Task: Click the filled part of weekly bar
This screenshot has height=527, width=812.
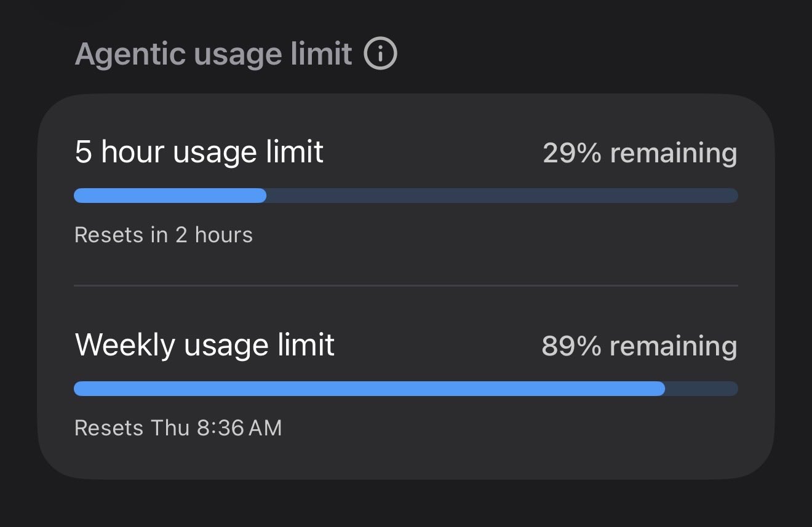Action: pos(369,389)
